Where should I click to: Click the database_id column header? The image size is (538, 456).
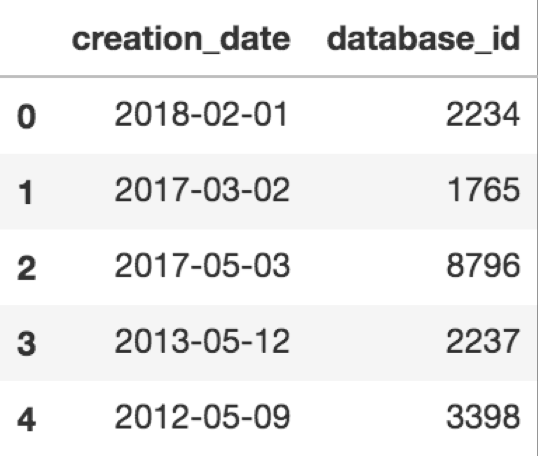pyautogui.click(x=423, y=40)
